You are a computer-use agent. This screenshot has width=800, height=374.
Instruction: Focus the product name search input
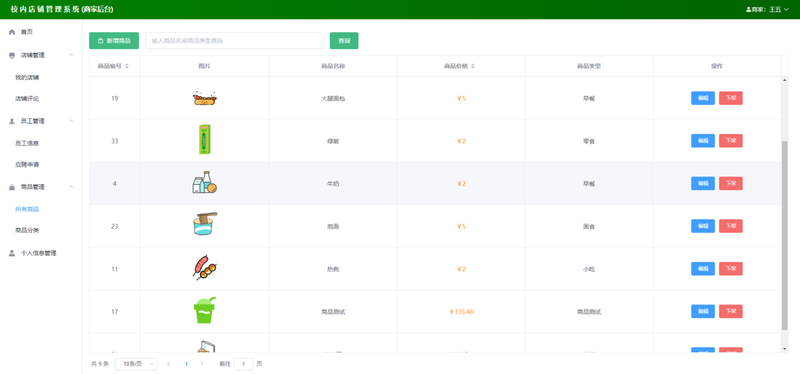click(x=234, y=41)
